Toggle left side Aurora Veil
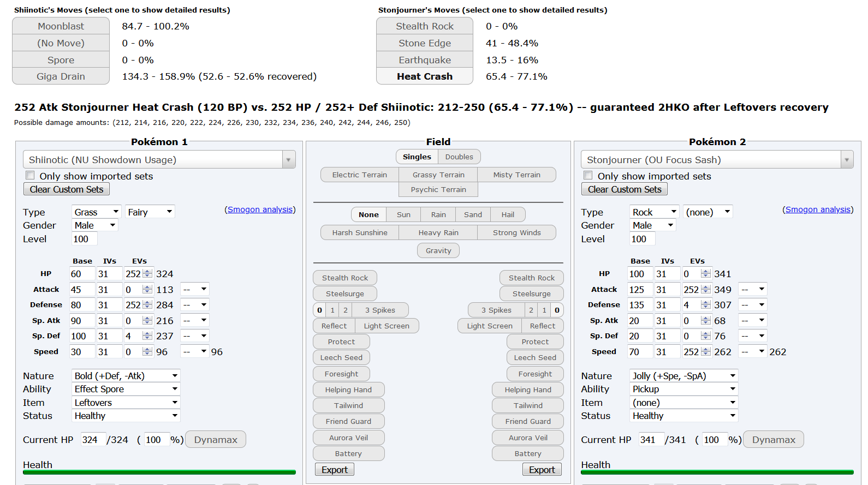868x485 pixels. coord(348,438)
